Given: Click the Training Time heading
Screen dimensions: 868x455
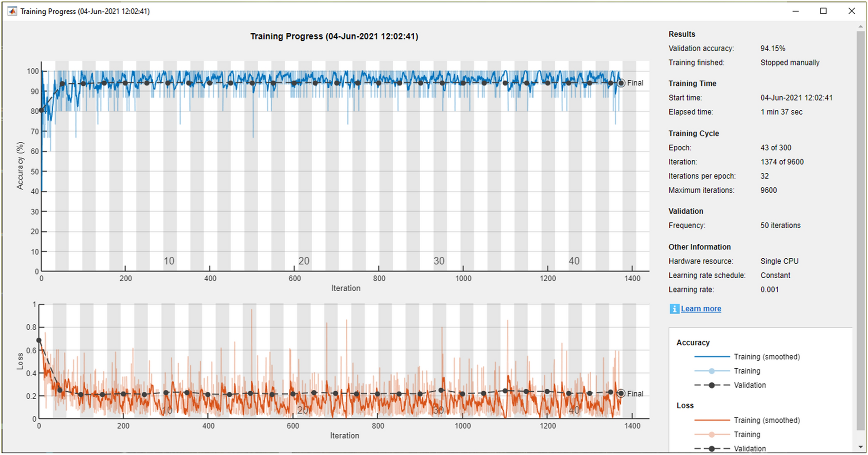Looking at the screenshot, I should tap(692, 83).
